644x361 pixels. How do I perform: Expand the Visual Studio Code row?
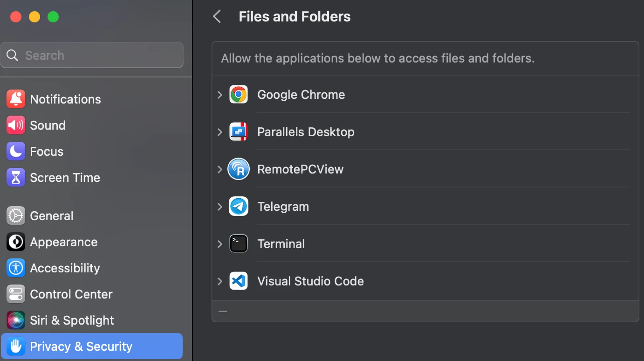(x=220, y=281)
